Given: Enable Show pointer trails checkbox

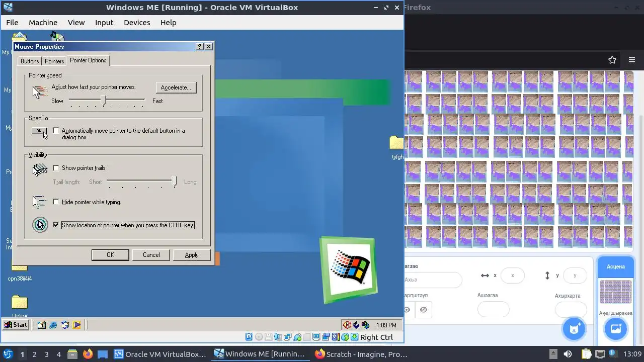Looking at the screenshot, I should click(x=56, y=168).
